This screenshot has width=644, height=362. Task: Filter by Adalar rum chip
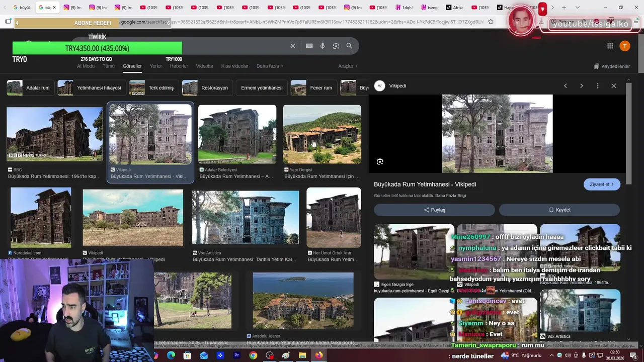[x=30, y=87]
